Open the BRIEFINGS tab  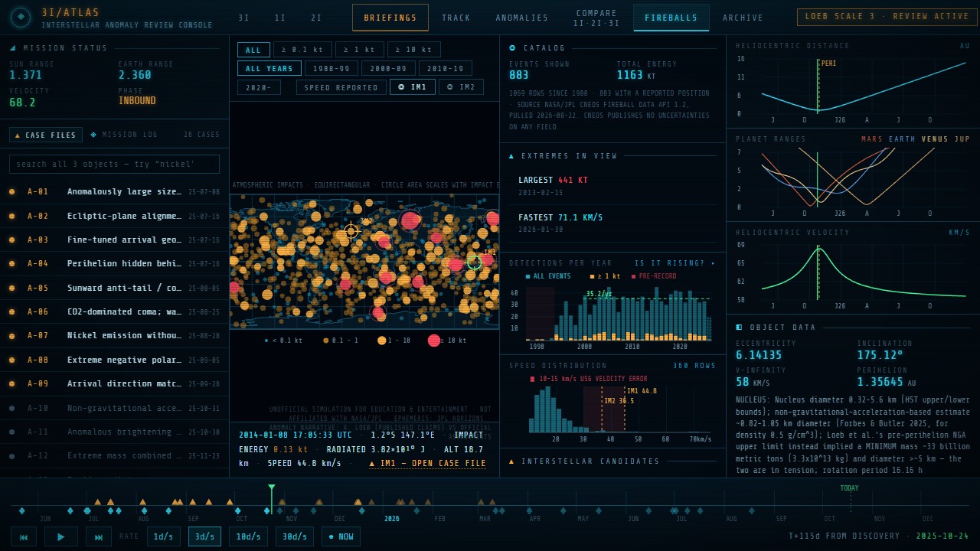pos(390,18)
